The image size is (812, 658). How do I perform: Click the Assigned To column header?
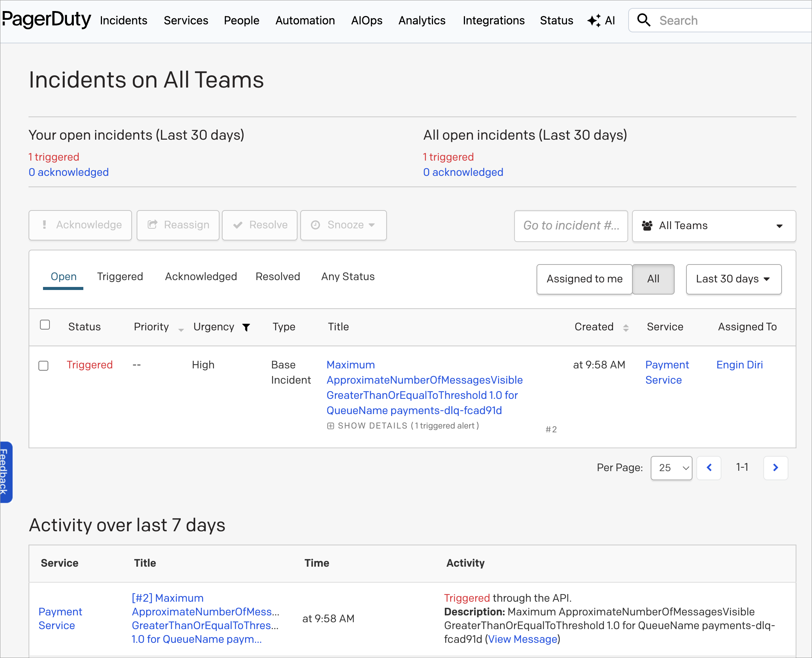coord(747,327)
